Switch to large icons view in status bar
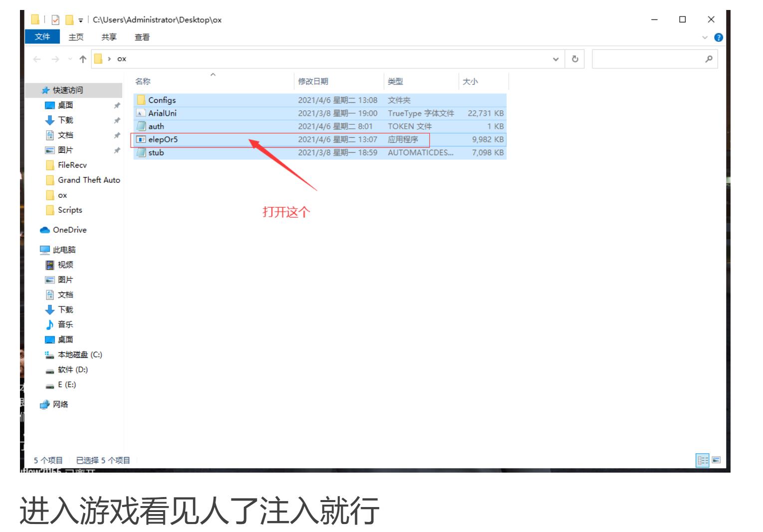 coord(716,460)
